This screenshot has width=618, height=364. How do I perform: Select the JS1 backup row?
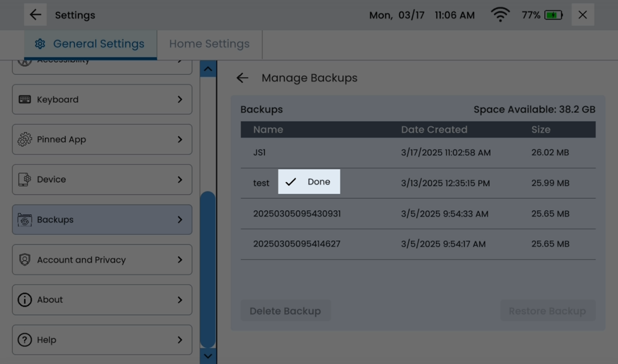click(417, 152)
